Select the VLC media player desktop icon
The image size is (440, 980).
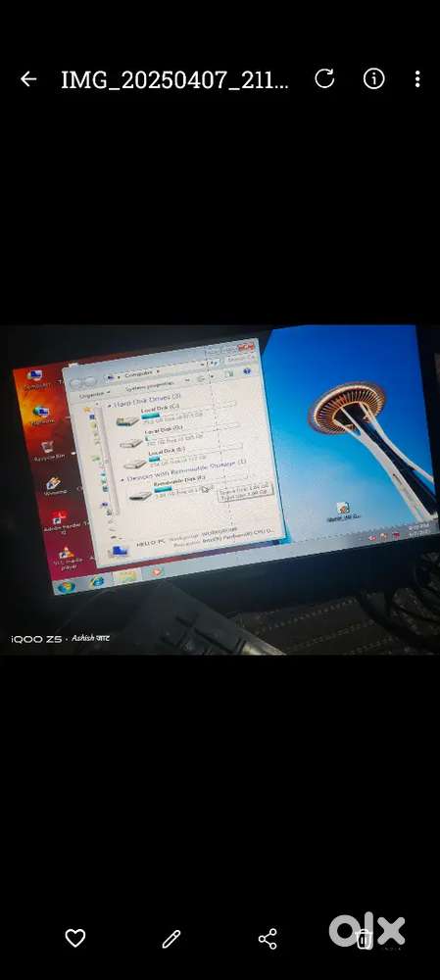[x=67, y=559]
